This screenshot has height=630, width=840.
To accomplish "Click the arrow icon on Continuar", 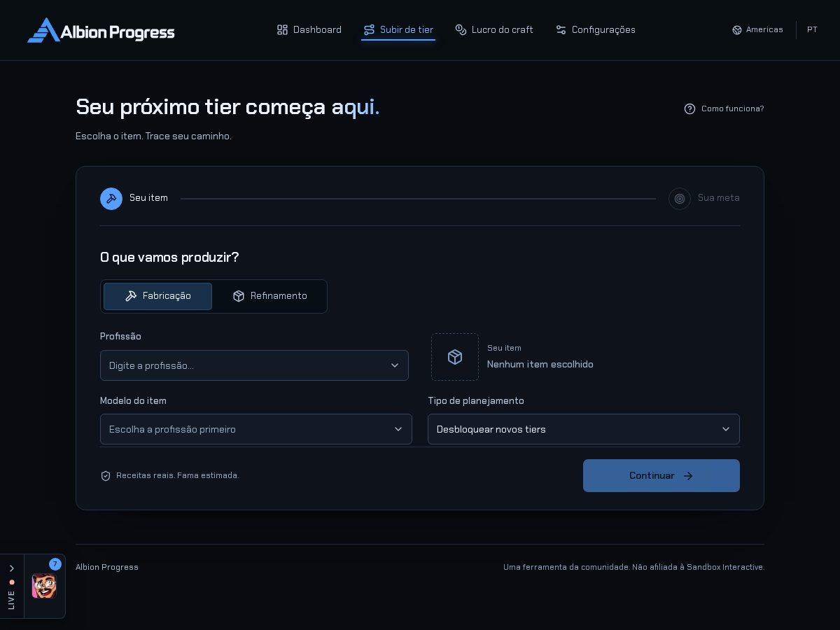I will (688, 476).
